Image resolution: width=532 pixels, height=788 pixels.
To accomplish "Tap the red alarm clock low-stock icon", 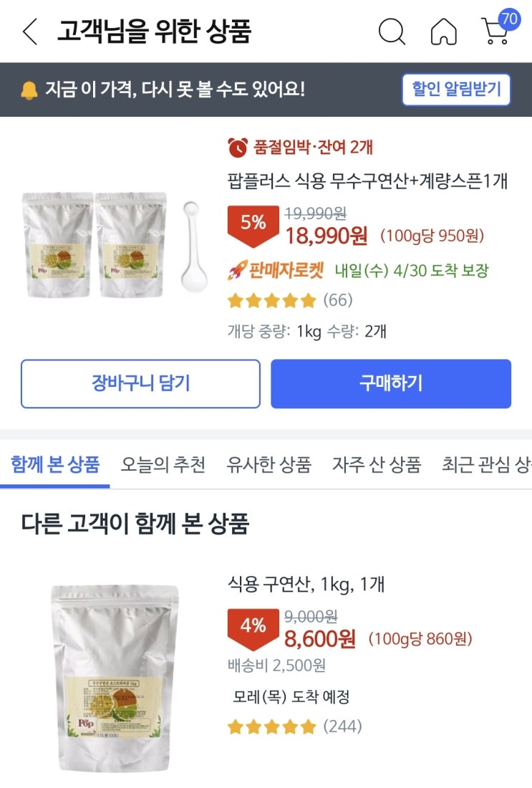I will click(238, 148).
